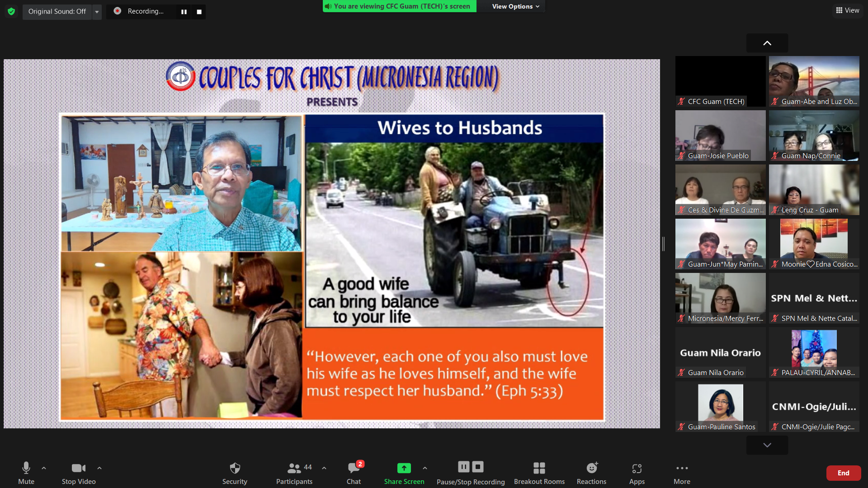Open audio settings caret beside Mute

pyautogui.click(x=44, y=468)
